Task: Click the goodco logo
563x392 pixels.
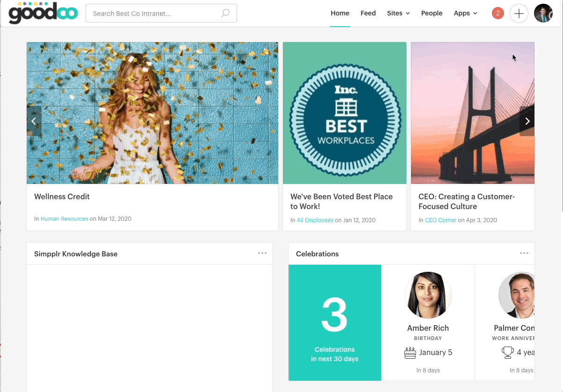Action: coord(43,13)
